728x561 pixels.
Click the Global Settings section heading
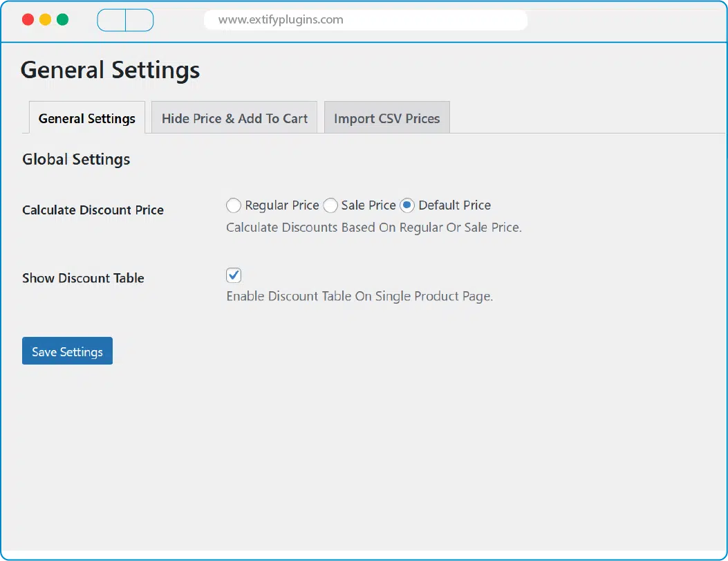(x=76, y=159)
